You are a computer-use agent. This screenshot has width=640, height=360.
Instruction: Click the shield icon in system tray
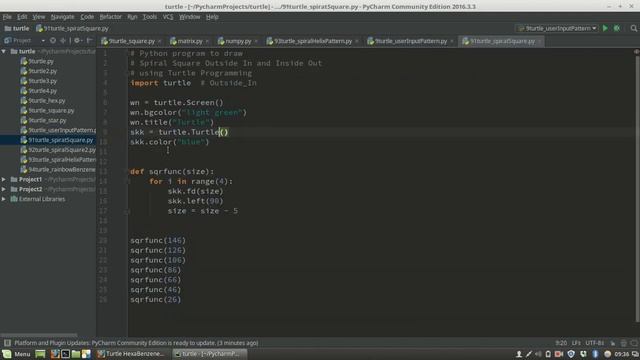coord(571,354)
